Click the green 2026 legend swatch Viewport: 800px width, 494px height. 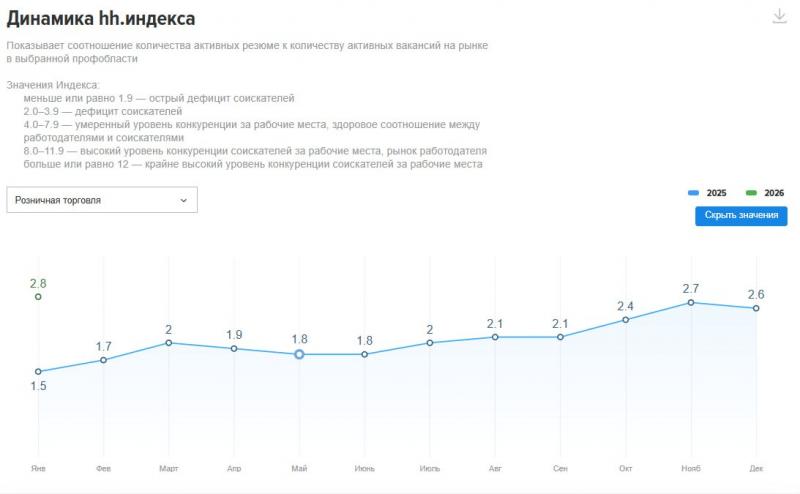click(x=751, y=192)
